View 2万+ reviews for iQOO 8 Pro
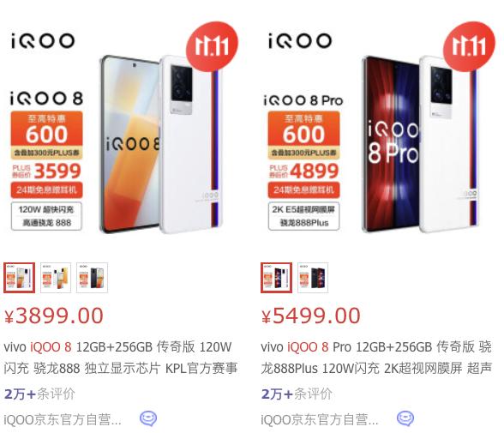504x433 pixels. pyautogui.click(x=297, y=394)
